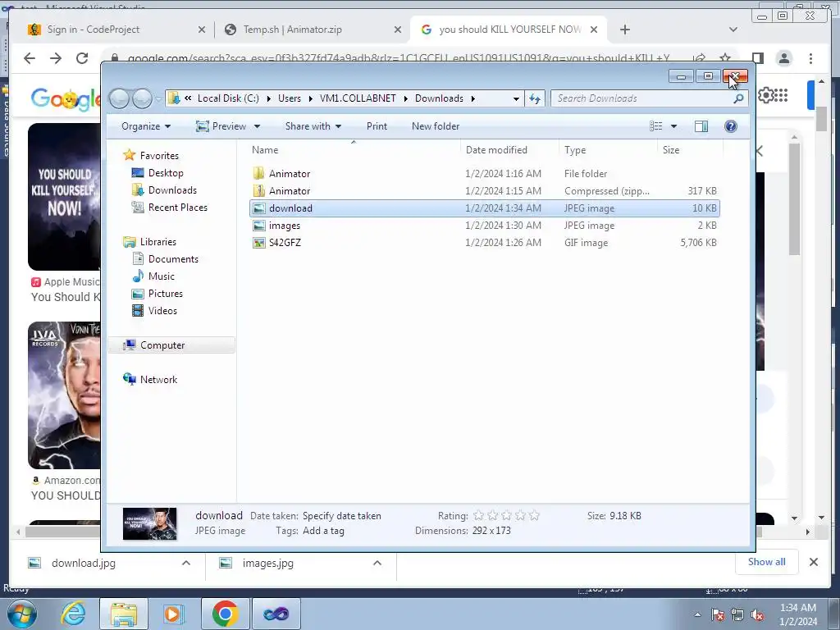Viewport: 840px width, 630px height.
Task: Click the Explorer Back navigation button
Action: point(119,98)
